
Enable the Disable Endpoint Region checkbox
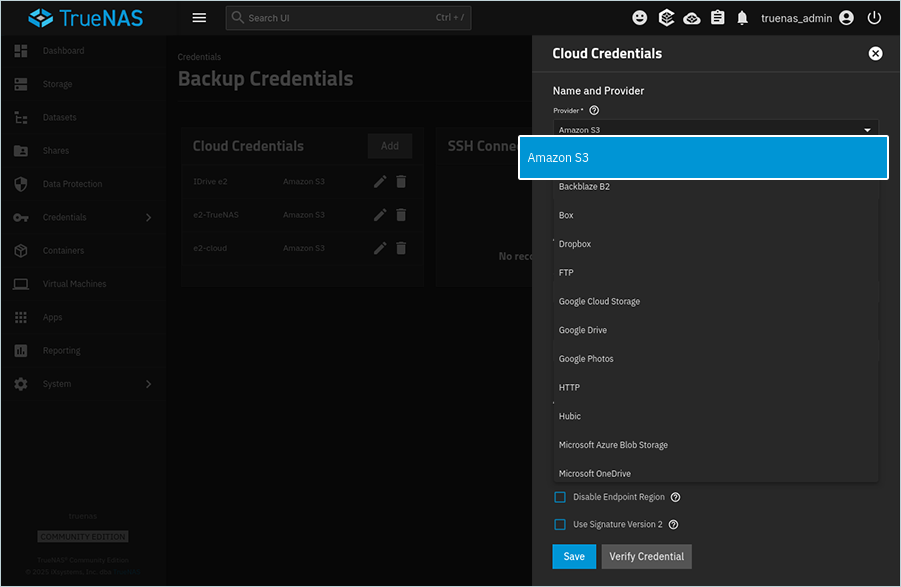560,497
